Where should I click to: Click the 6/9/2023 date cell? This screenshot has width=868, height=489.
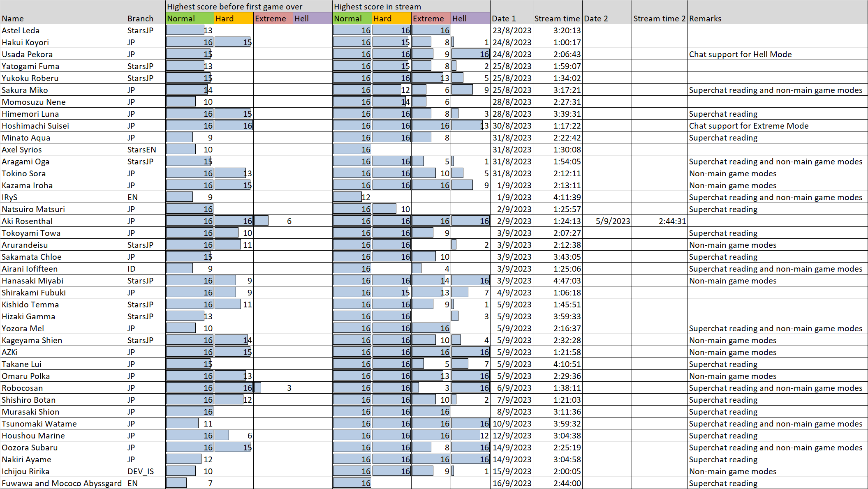[512, 388]
